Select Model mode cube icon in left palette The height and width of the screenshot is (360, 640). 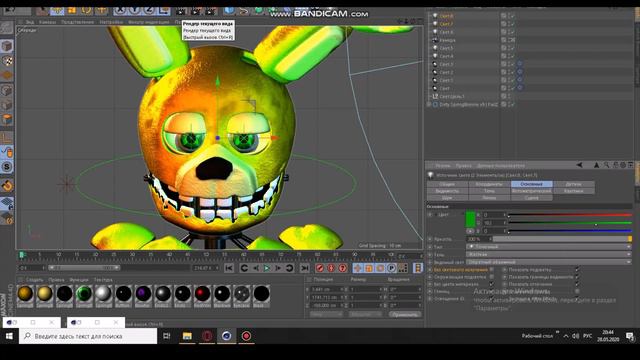7,46
